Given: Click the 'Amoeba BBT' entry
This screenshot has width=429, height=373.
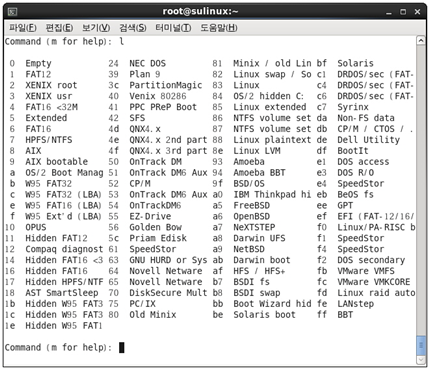Looking at the screenshot, I should coord(259,173).
